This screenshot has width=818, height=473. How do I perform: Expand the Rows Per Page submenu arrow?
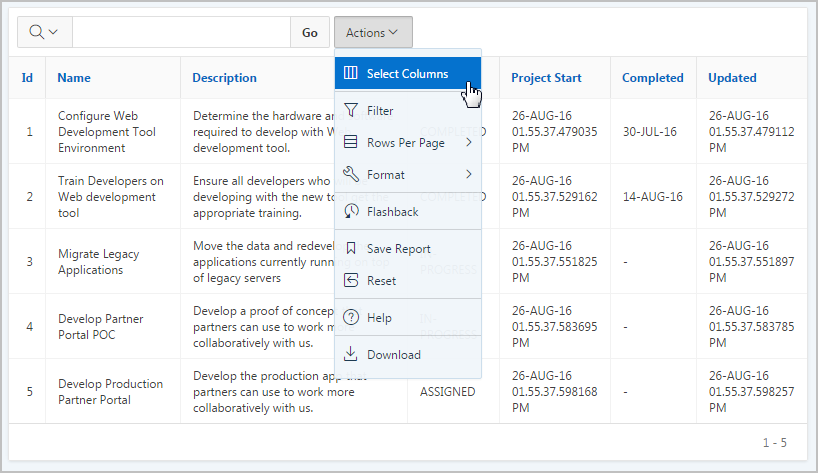click(x=468, y=142)
